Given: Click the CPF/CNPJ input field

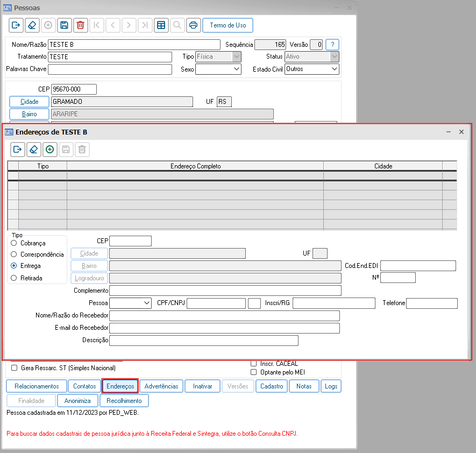Looking at the screenshot, I should (x=216, y=303).
